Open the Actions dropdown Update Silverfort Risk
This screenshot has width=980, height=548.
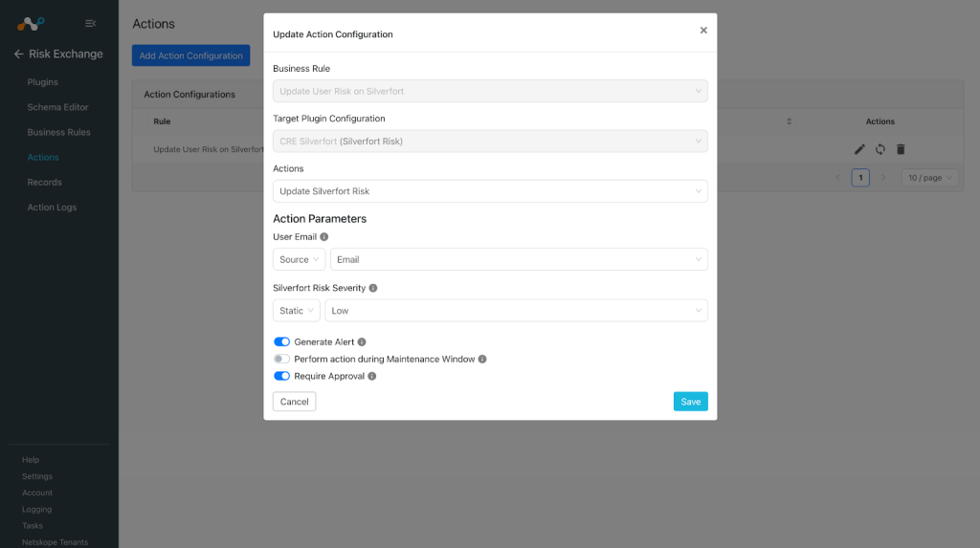click(490, 191)
